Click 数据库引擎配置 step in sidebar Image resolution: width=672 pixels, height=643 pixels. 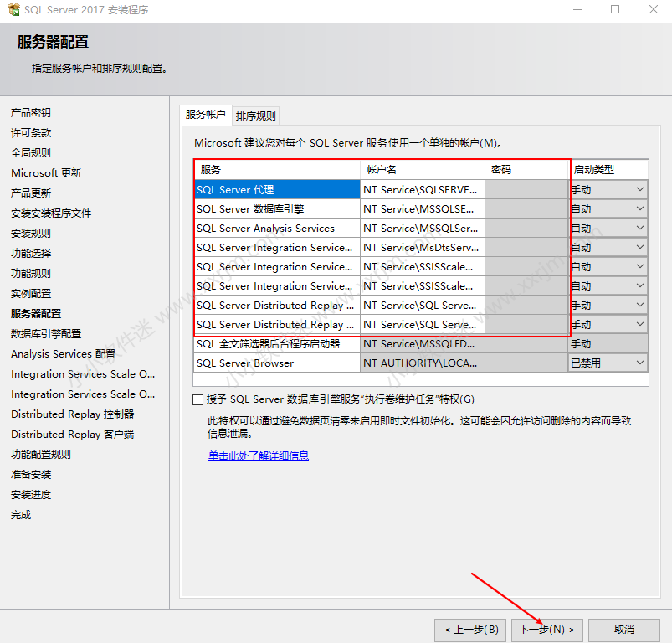click(x=46, y=334)
